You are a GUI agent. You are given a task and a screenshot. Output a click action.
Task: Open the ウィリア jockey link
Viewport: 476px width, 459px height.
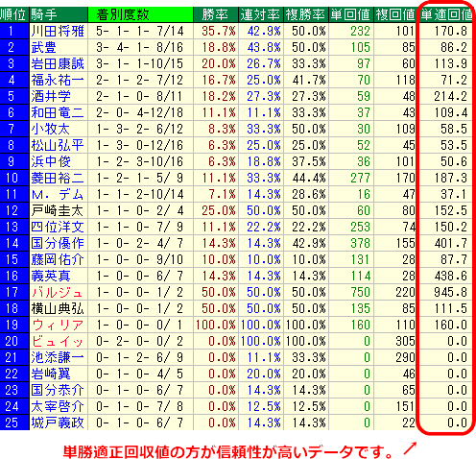57,325
